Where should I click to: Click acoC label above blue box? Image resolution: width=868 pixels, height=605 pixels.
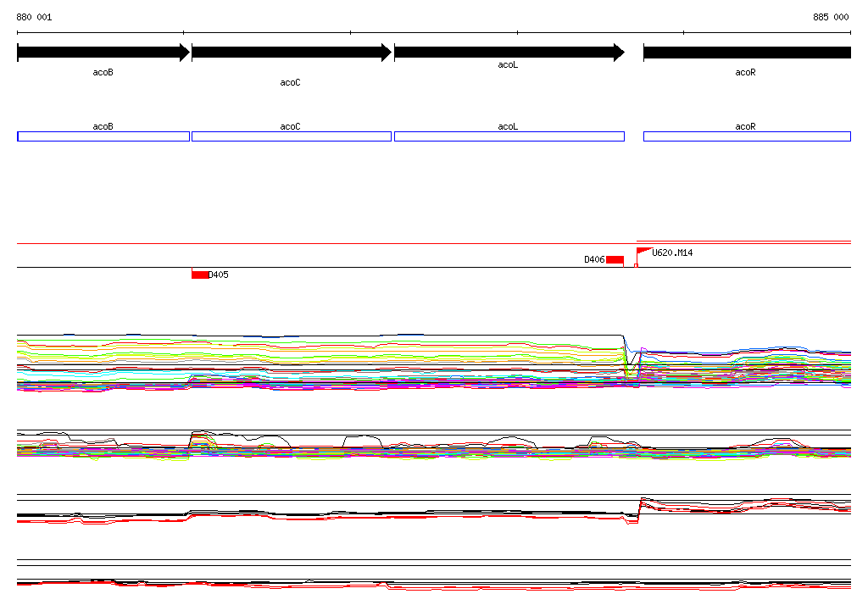click(290, 127)
